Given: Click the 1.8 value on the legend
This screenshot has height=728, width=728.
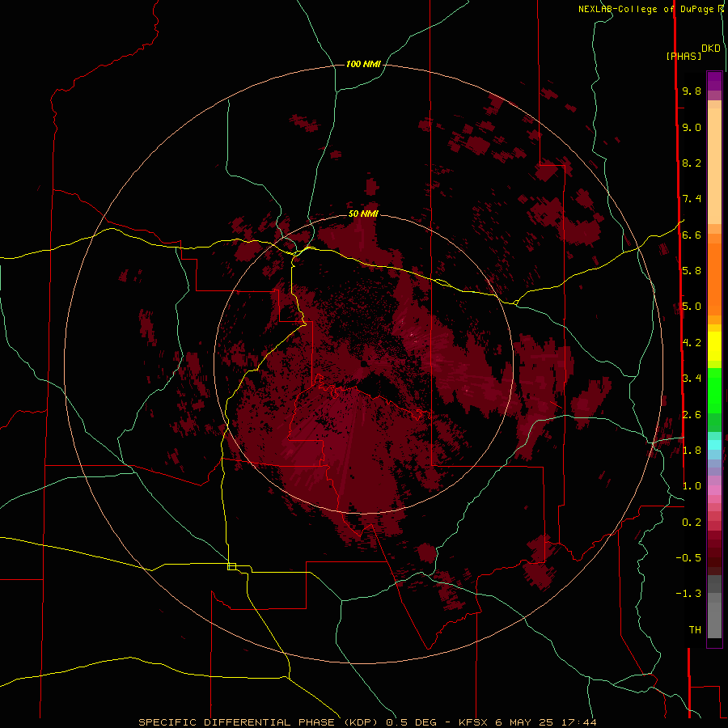Looking at the screenshot, I should pos(692,451).
